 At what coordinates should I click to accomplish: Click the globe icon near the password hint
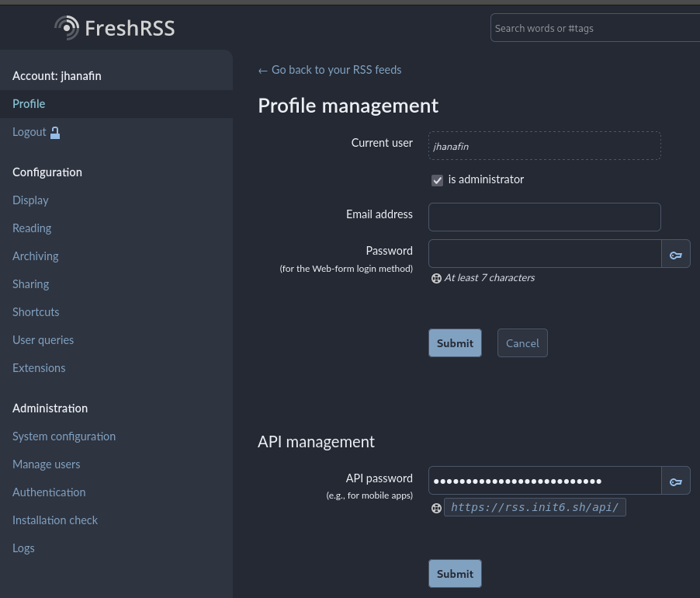point(436,277)
